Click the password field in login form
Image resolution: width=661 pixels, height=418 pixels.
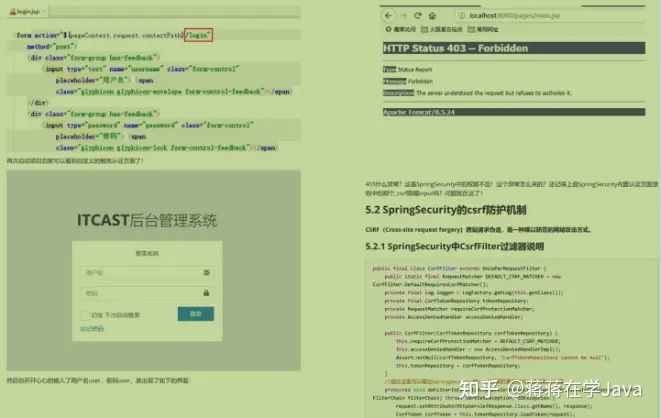(x=147, y=293)
